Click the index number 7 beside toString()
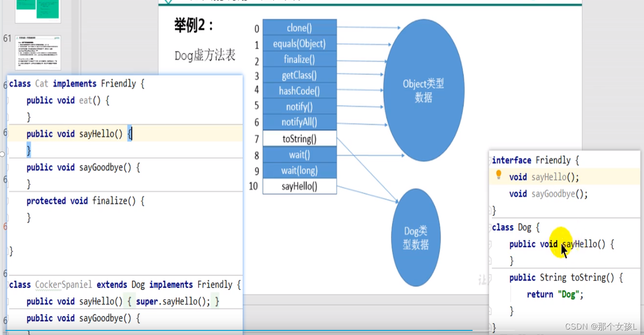 pyautogui.click(x=257, y=139)
